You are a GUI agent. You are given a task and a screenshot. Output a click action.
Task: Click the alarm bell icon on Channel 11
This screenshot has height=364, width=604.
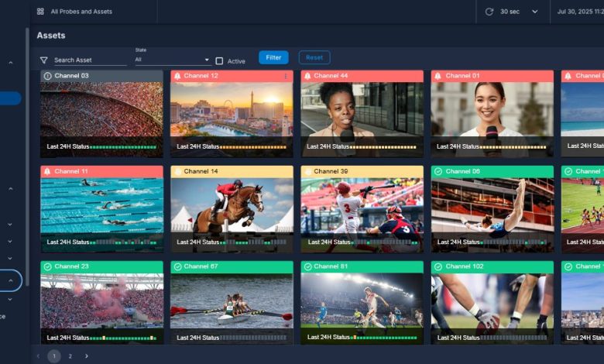coord(47,171)
